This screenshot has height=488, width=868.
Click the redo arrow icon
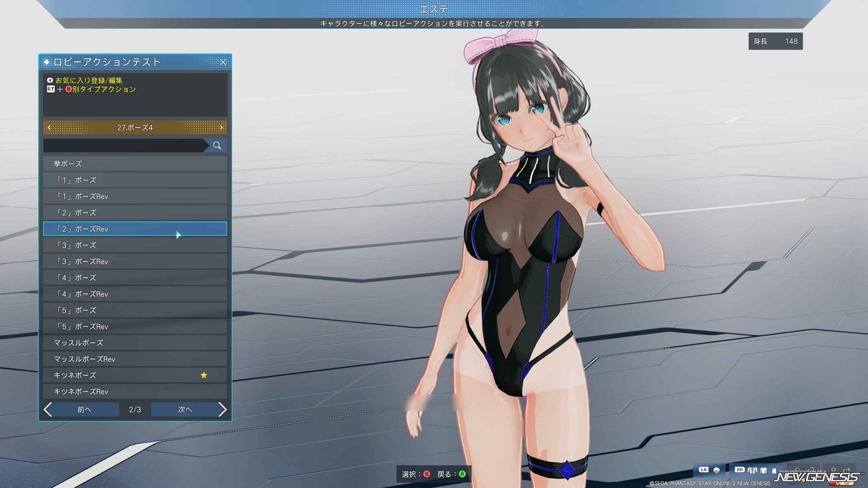coord(847,470)
